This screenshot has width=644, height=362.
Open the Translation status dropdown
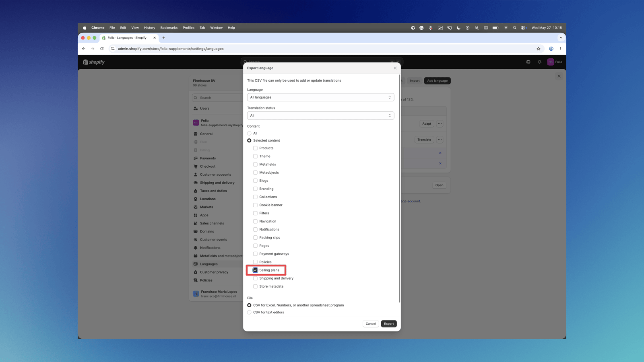[x=320, y=115]
